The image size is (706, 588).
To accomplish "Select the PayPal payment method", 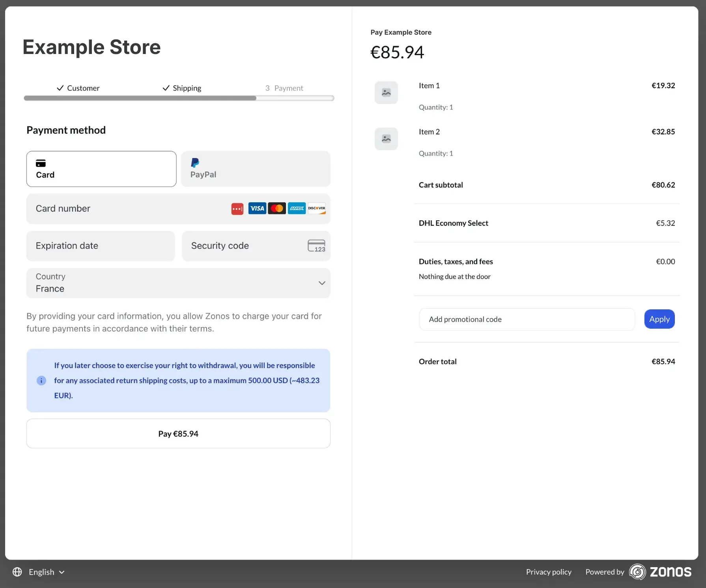I will [x=256, y=169].
